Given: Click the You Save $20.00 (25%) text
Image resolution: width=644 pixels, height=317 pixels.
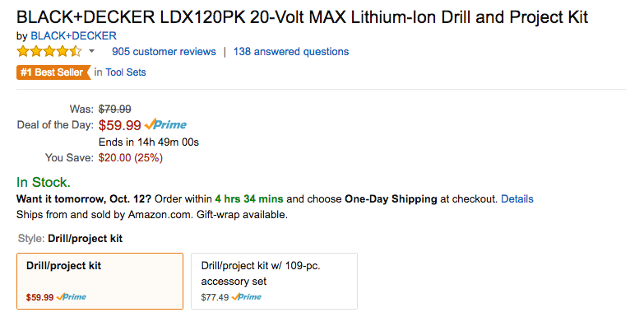Looking at the screenshot, I should click(x=130, y=158).
